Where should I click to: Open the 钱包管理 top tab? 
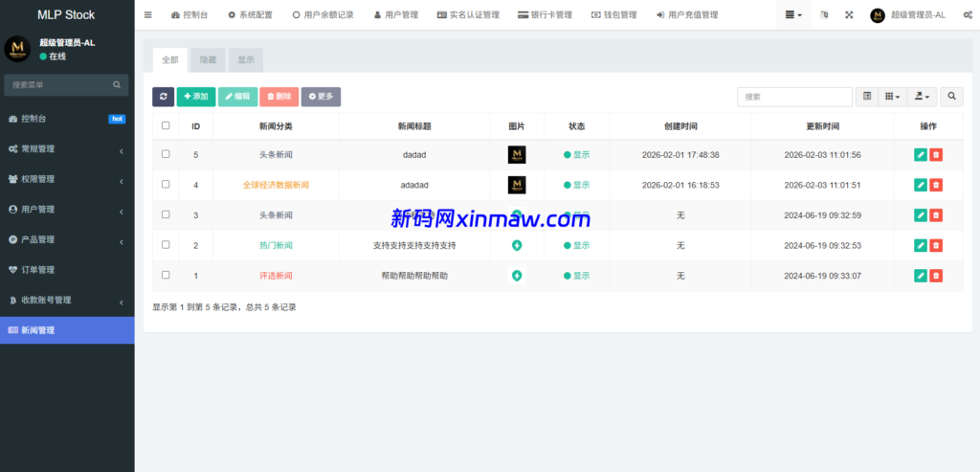click(x=613, y=15)
